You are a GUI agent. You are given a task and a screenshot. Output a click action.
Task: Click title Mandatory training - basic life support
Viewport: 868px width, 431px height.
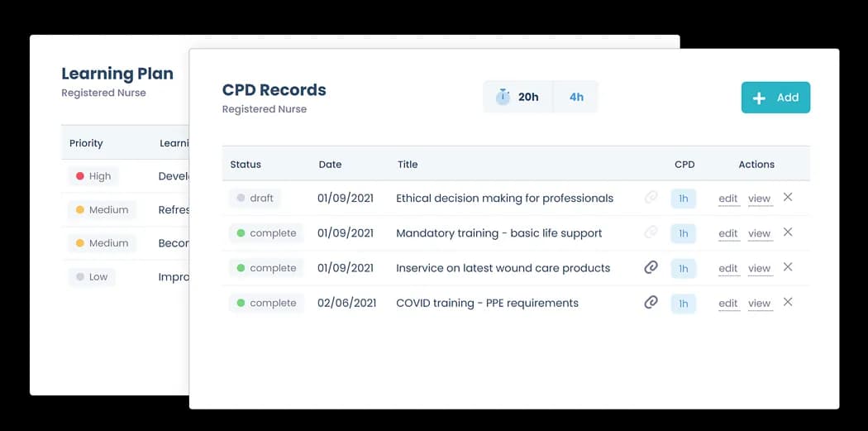[498, 233]
